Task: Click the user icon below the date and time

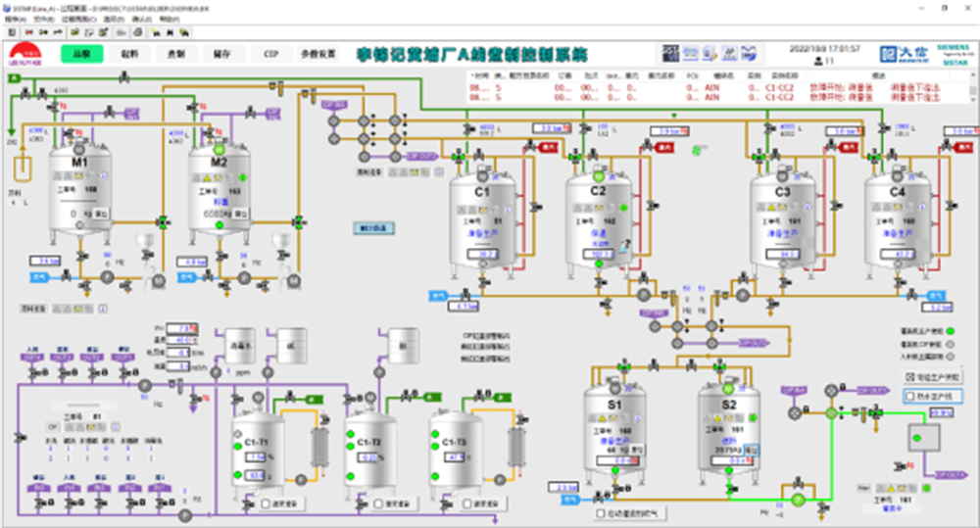Action: 819,62
